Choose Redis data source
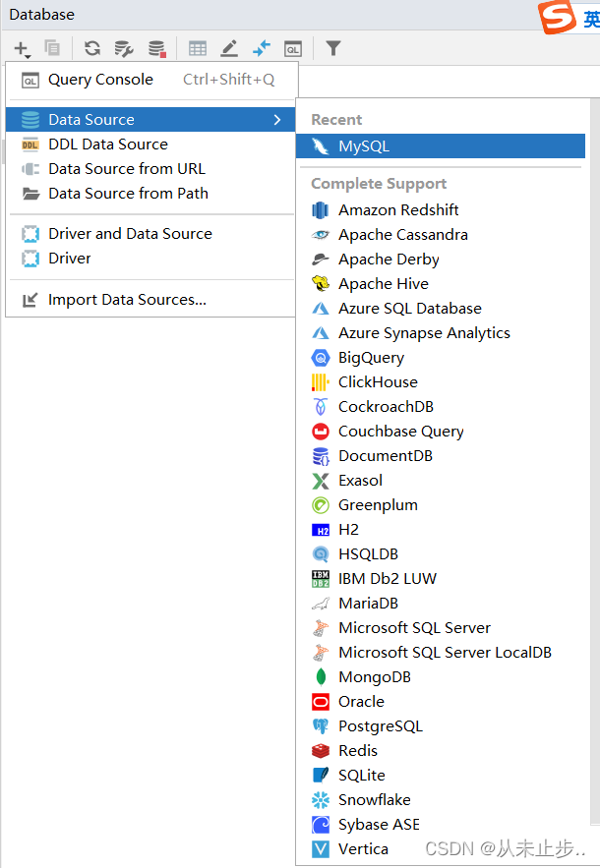Image resolution: width=600 pixels, height=868 pixels. pyautogui.click(x=441, y=751)
